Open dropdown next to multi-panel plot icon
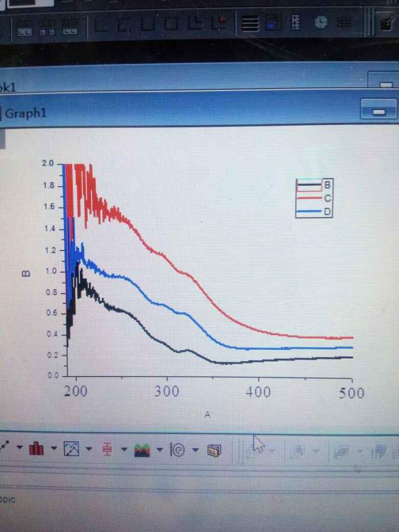399x532 pixels. 89,449
